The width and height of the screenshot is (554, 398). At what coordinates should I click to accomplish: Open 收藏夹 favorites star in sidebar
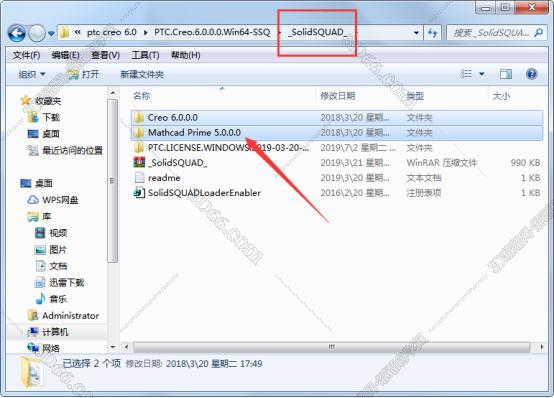[x=25, y=101]
